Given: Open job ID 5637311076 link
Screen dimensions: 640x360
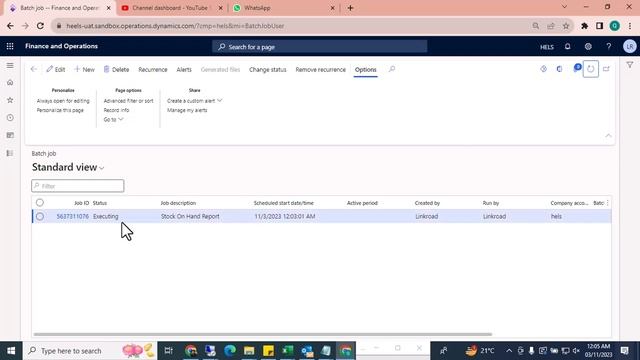Looking at the screenshot, I should pyautogui.click(x=72, y=216).
